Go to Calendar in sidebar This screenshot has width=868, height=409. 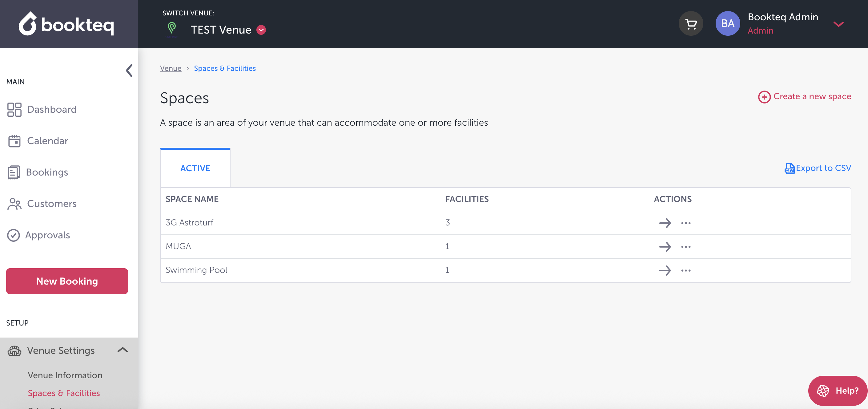pos(47,141)
